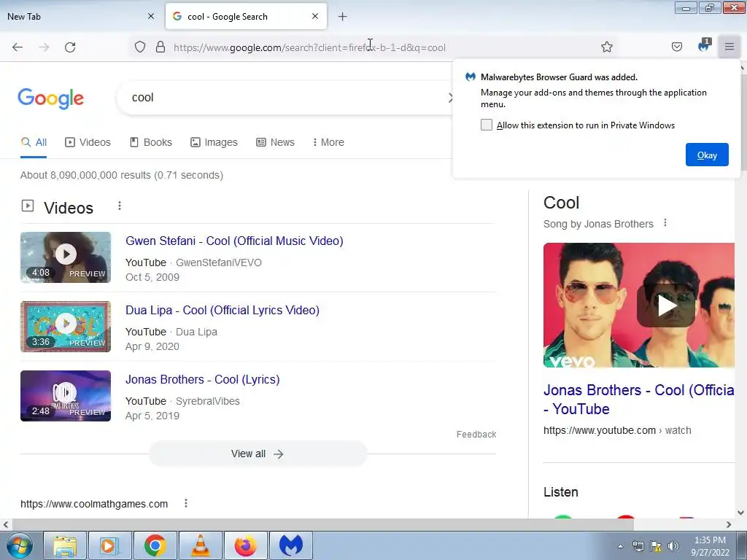This screenshot has width=747, height=560.
Task: Click the Google search box with cool
Action: click(x=286, y=98)
